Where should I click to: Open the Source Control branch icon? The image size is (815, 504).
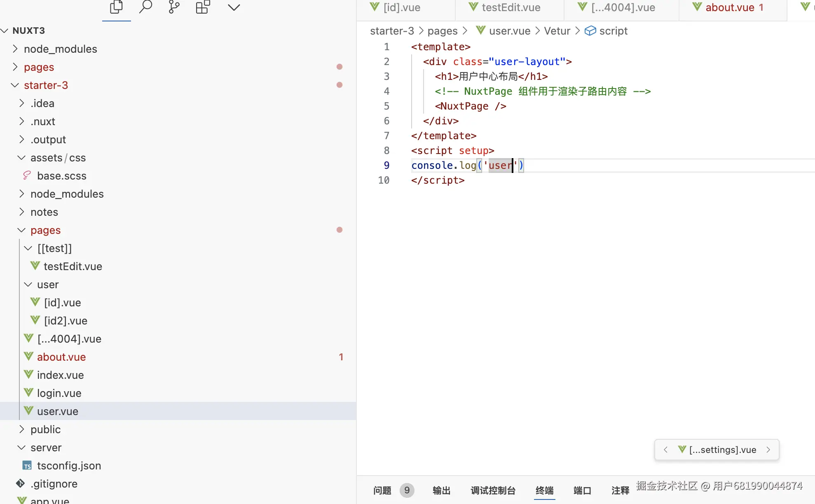[x=174, y=7]
